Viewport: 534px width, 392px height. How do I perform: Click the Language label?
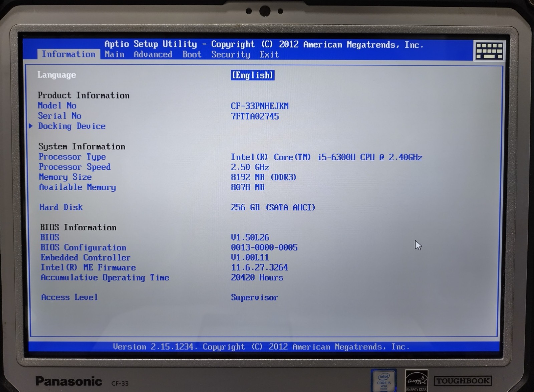pos(57,75)
